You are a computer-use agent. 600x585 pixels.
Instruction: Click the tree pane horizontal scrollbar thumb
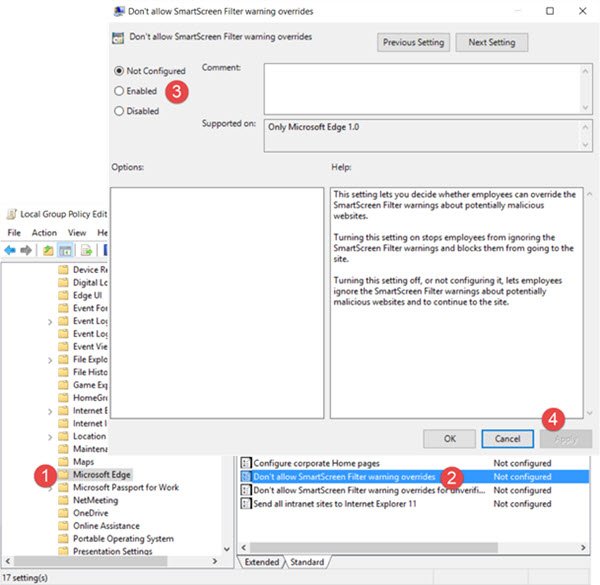click(x=90, y=561)
